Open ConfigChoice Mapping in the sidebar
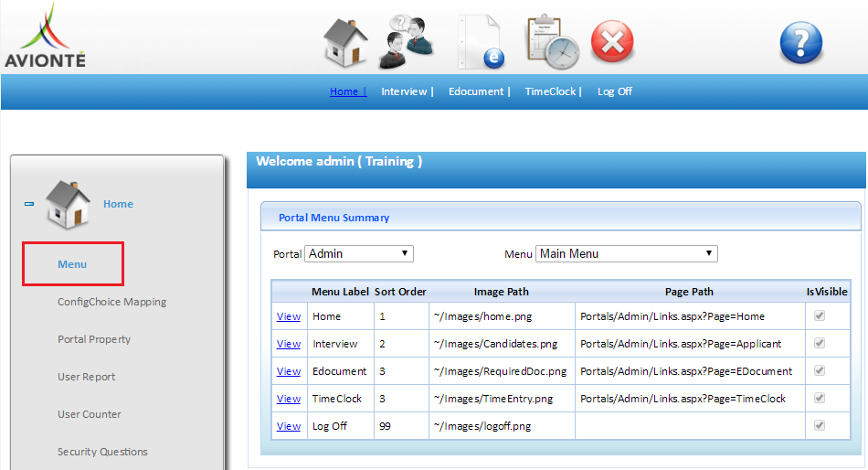This screenshot has height=470, width=868. coord(111,302)
